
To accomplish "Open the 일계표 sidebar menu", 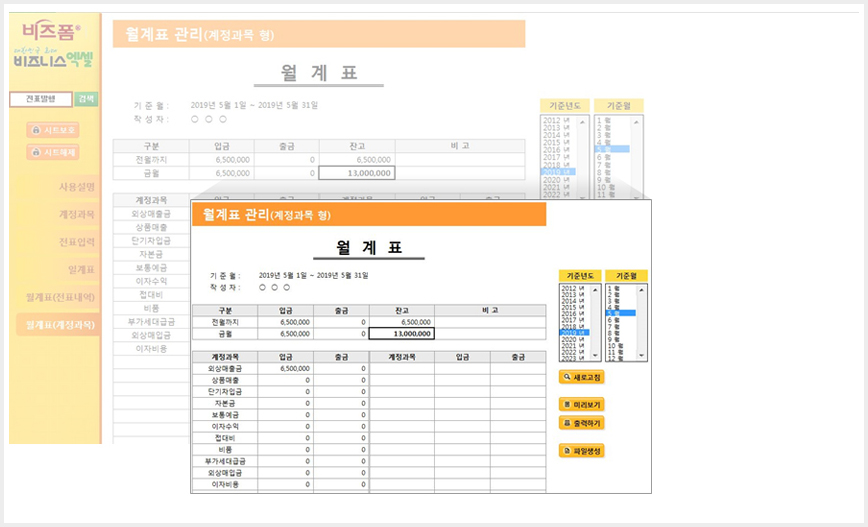I will 81,270.
